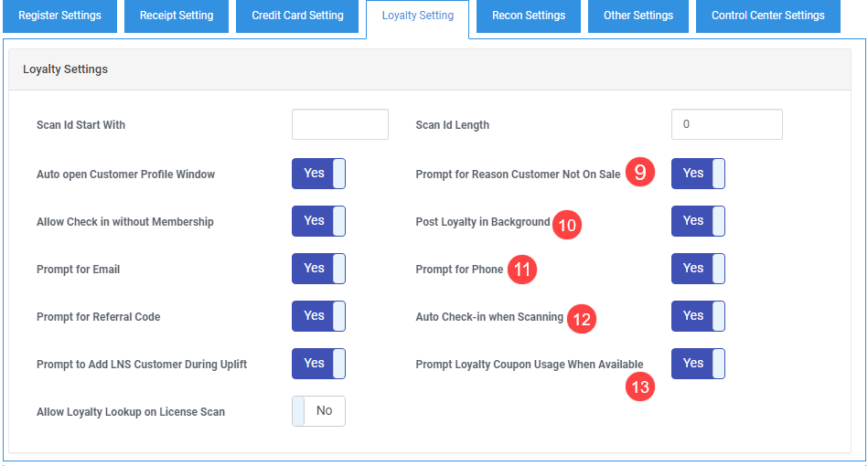Open the Register Settings tab

[59, 16]
